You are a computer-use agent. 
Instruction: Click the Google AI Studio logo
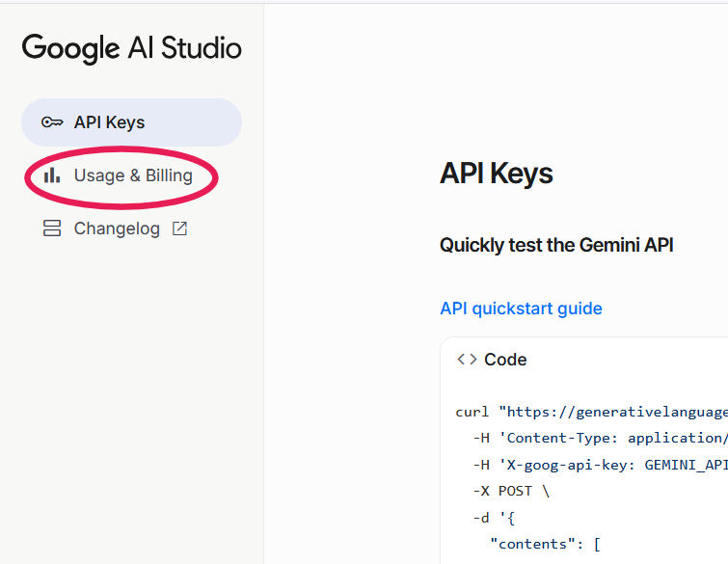pos(132,48)
